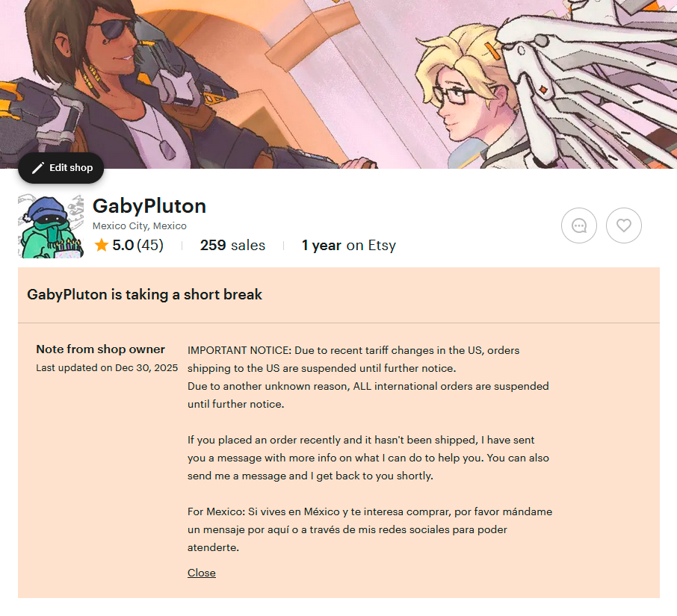Click the 1 year on Etsy text

point(348,245)
